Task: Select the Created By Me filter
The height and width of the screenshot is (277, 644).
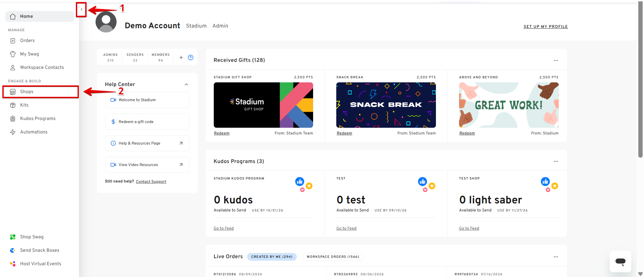Action: (272, 257)
